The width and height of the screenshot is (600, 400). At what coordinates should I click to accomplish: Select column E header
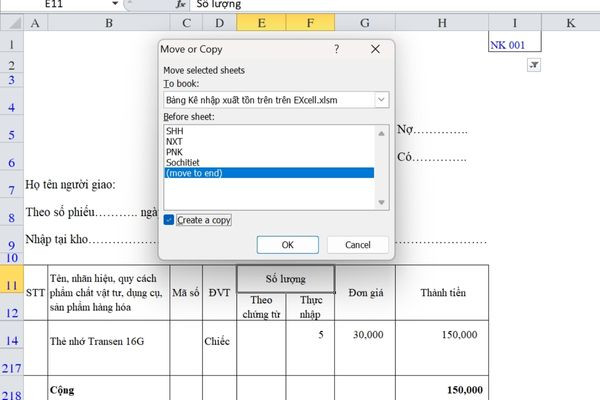click(x=261, y=23)
